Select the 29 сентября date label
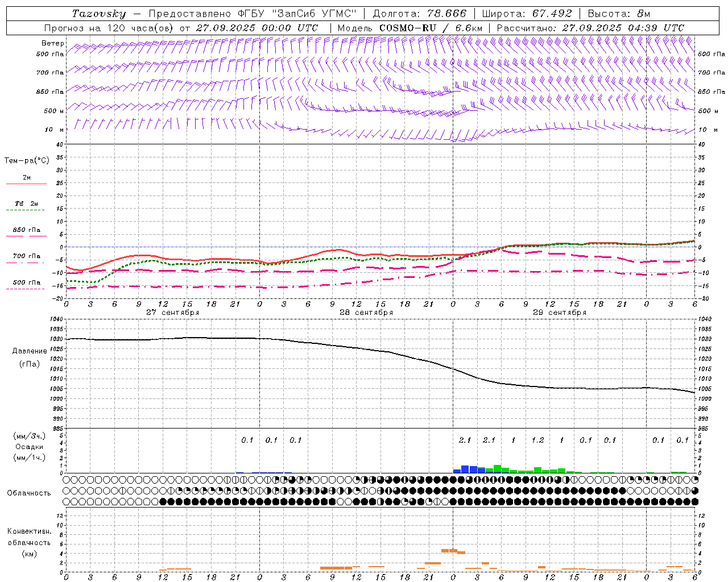 (559, 313)
